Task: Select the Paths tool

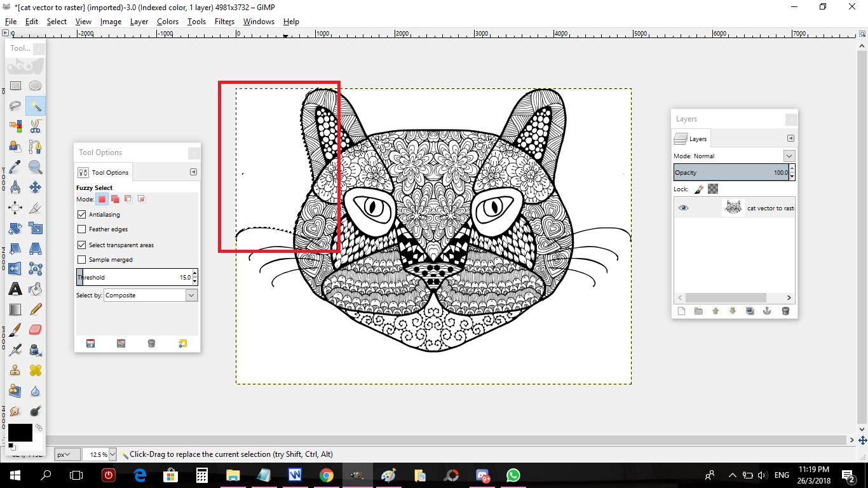Action: click(x=36, y=147)
